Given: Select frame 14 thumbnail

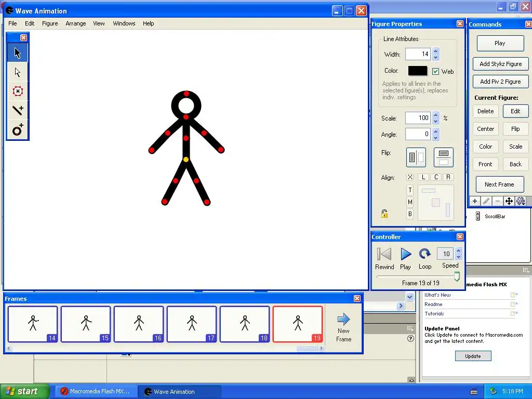Looking at the screenshot, I should pyautogui.click(x=33, y=324).
